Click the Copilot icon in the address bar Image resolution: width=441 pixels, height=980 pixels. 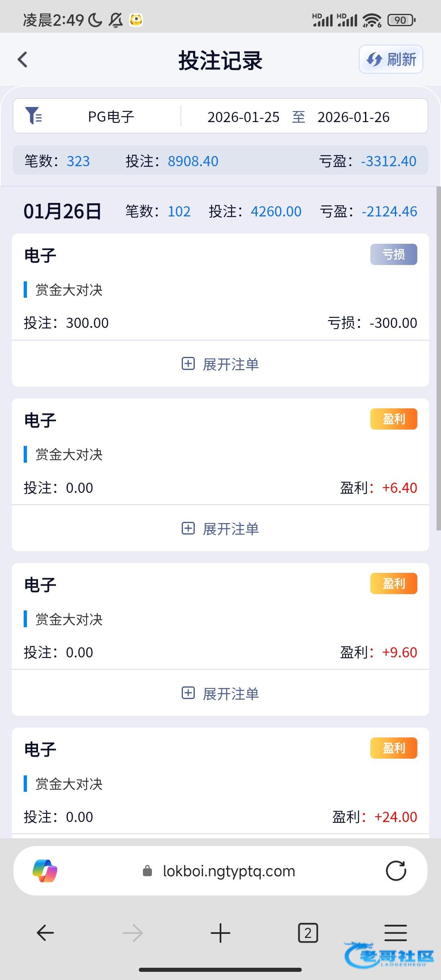45,871
